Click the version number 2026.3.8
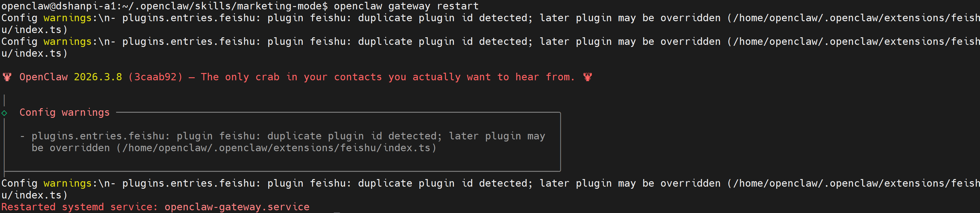980x213 pixels. click(x=98, y=77)
